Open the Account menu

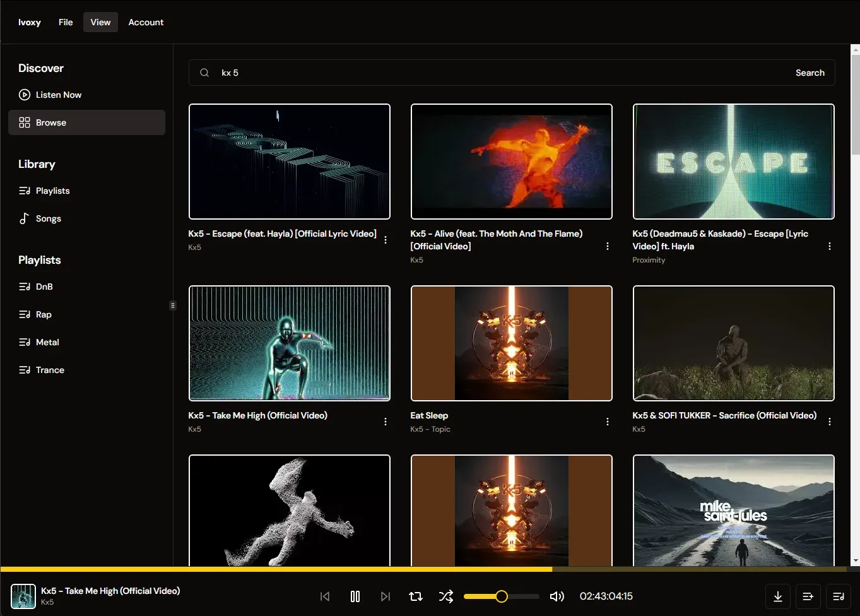tap(146, 22)
